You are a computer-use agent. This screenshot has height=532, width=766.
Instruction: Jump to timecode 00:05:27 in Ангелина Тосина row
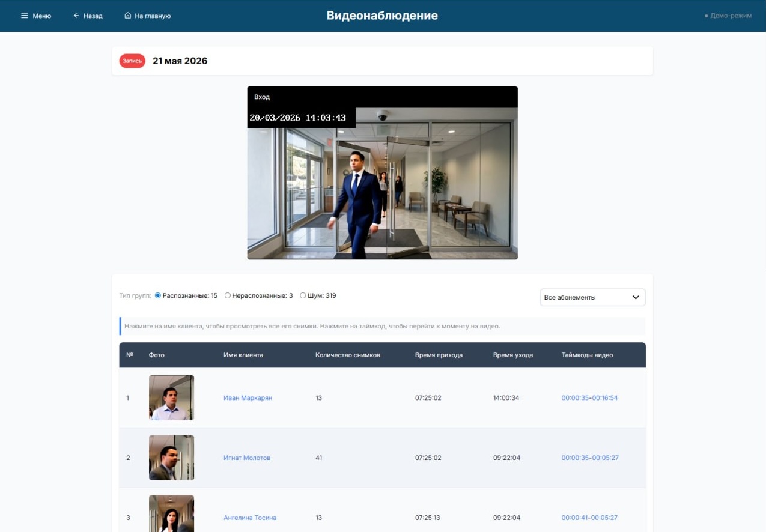[x=604, y=518]
